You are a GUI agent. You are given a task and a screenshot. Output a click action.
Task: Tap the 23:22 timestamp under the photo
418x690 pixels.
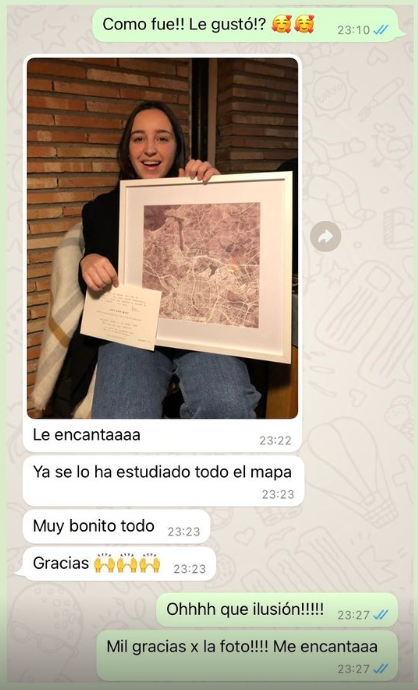click(275, 440)
